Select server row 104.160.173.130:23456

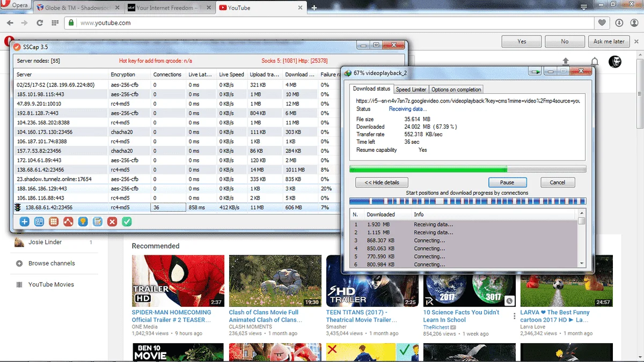[177, 132]
